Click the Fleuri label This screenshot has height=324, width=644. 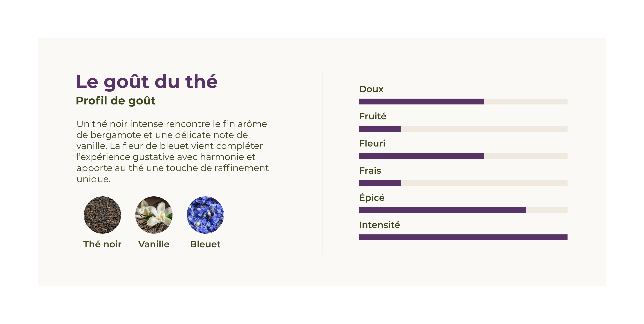(x=372, y=143)
